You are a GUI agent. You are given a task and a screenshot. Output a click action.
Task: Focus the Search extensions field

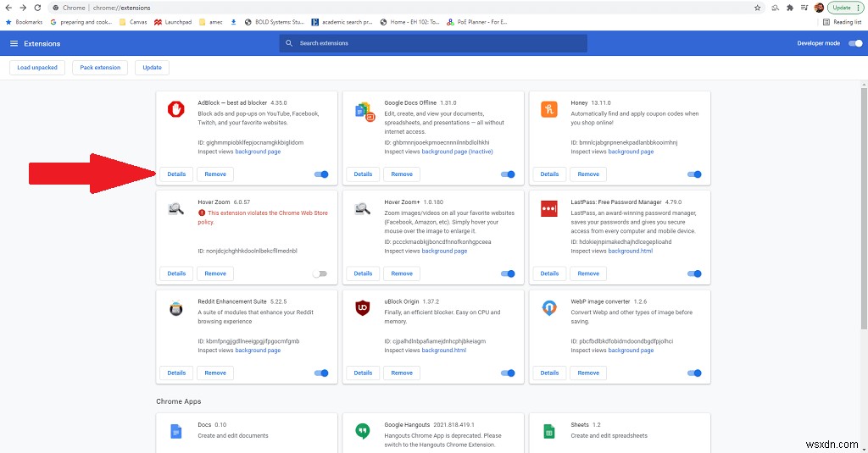[433, 43]
